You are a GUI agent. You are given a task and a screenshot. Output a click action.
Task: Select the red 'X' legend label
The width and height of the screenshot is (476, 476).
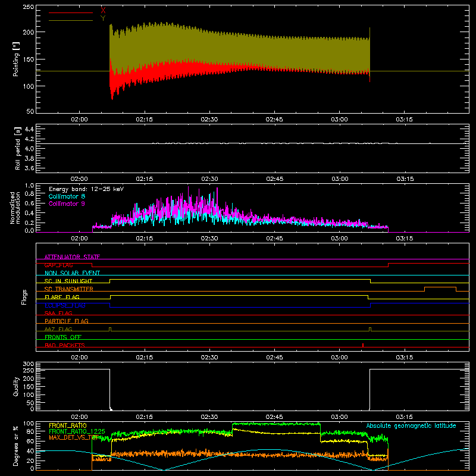[x=103, y=10]
